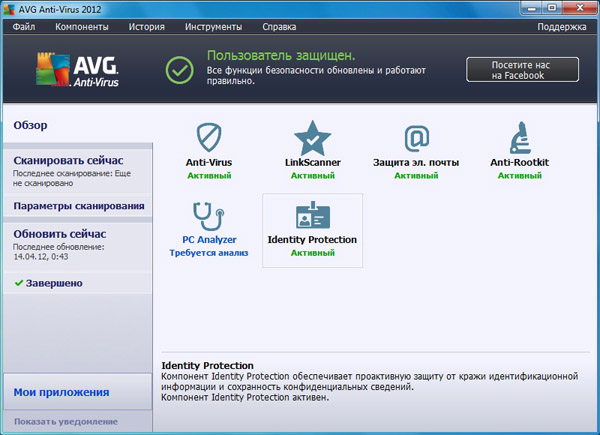Click the green protected status checkmark icon
This screenshot has height=435, width=600.
179,70
